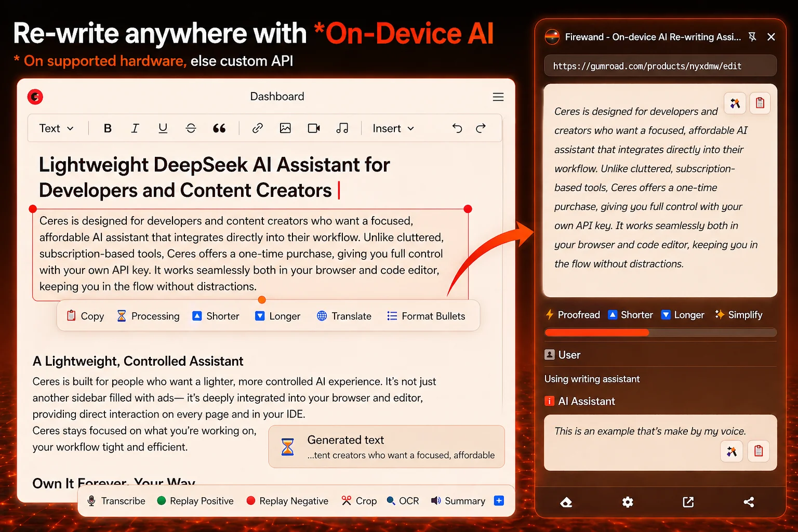
Task: Redo the last change
Action: tap(481, 128)
